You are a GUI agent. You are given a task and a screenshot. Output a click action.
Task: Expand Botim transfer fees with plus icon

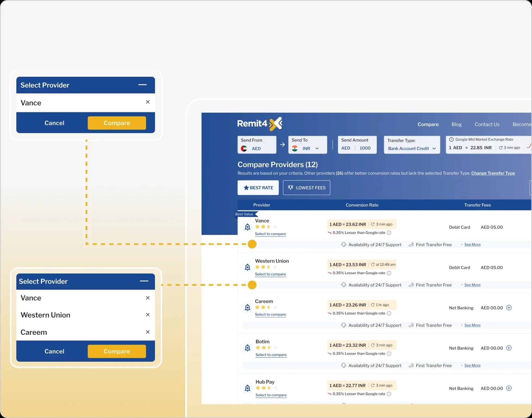(x=509, y=348)
